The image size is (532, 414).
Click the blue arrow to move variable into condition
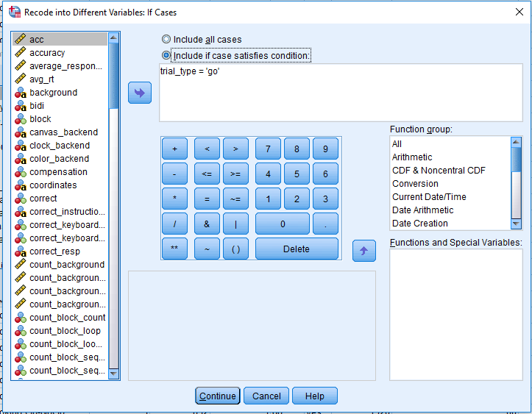pos(140,93)
